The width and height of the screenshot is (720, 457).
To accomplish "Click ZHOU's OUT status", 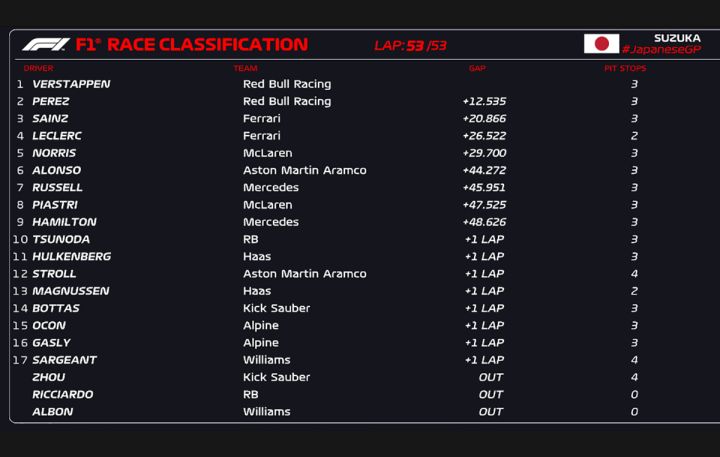I will tap(490, 377).
